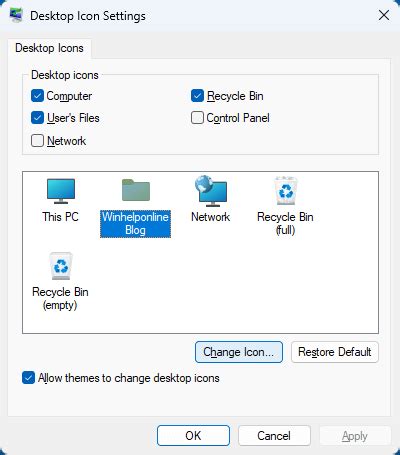The image size is (400, 455).
Task: Select the Winhelponline Blog folder icon
Action: coord(136,190)
